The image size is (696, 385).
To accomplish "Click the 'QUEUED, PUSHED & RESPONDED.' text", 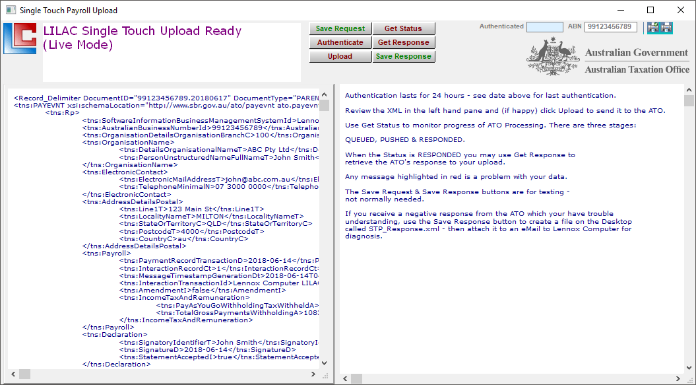I will [405, 140].
